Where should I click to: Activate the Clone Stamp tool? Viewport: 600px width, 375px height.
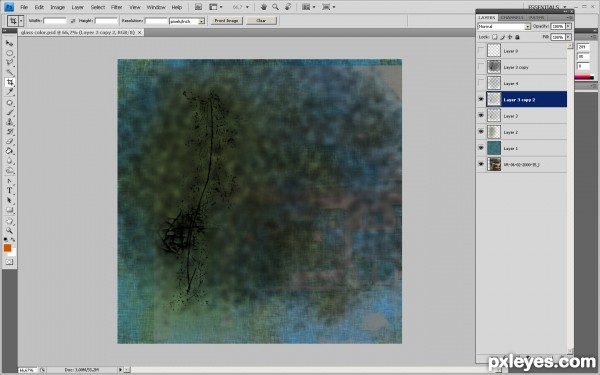click(x=10, y=122)
